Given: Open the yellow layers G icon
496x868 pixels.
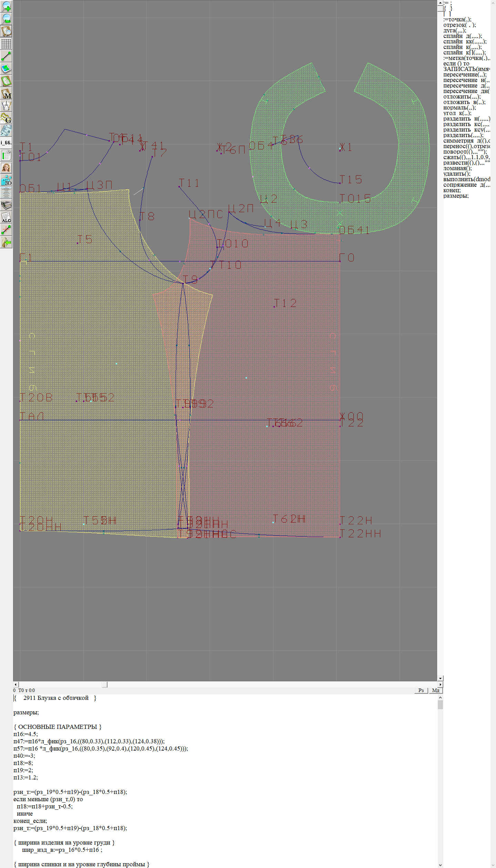Looking at the screenshot, I should 6,118.
